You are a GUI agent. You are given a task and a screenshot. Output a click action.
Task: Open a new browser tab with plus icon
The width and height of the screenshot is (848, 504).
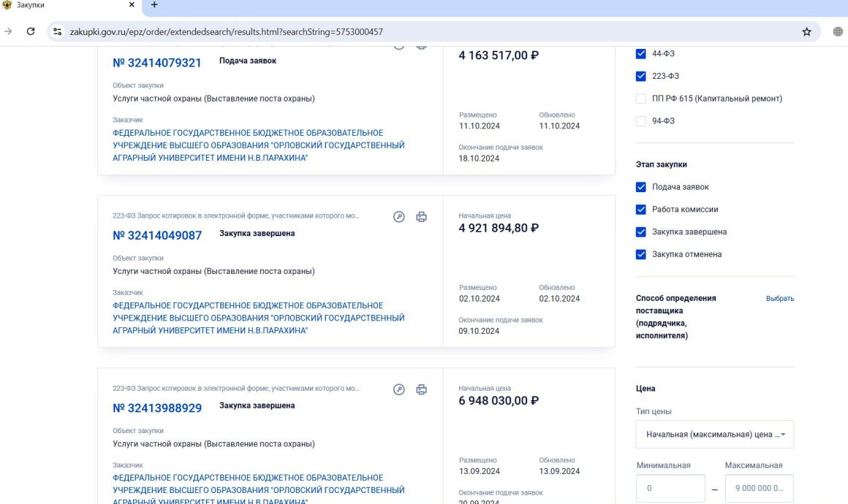pyautogui.click(x=154, y=5)
